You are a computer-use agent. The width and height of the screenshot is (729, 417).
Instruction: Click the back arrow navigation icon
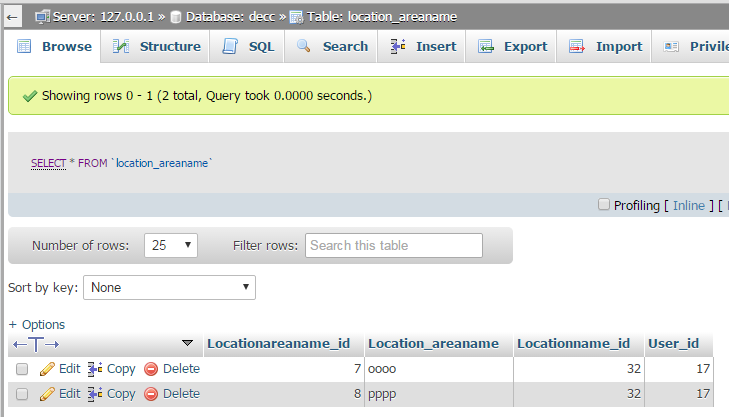[13, 18]
